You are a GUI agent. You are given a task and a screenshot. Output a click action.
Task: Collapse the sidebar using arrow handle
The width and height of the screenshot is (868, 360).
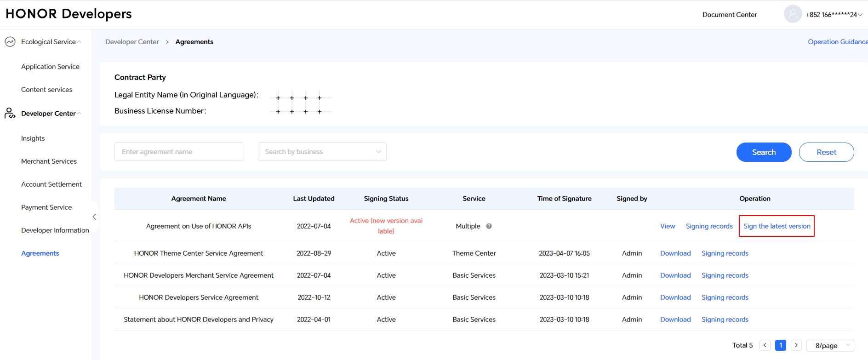[94, 217]
